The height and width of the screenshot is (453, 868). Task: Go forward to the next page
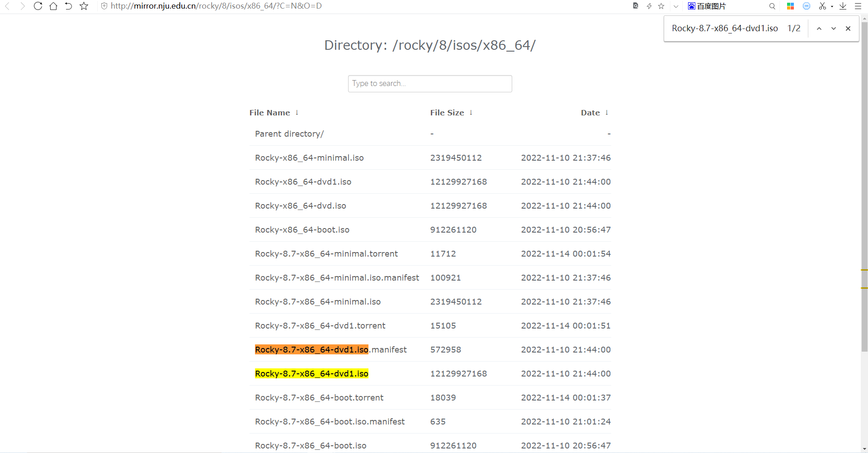[22, 6]
